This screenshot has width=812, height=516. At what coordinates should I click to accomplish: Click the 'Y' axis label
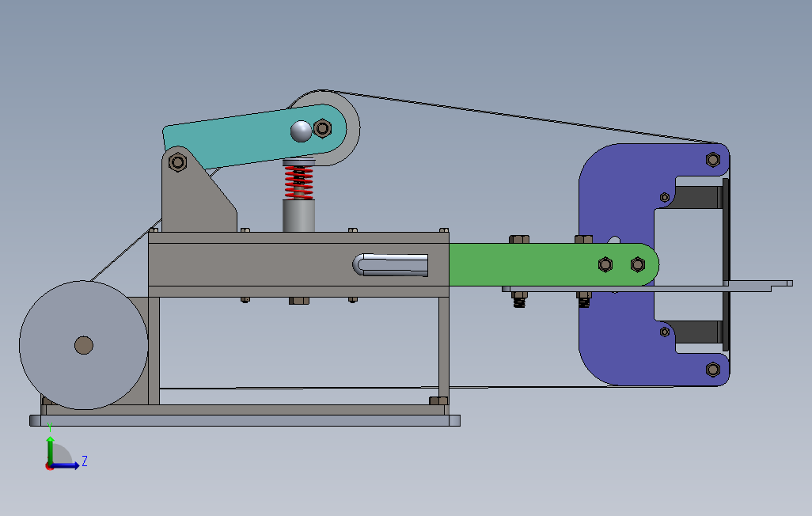tap(50, 428)
